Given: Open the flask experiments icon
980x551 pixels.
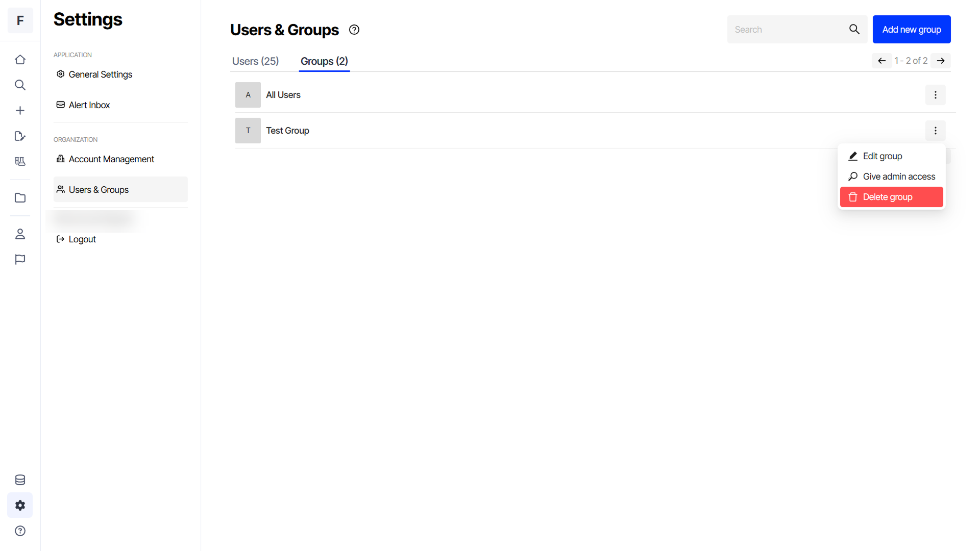Looking at the screenshot, I should point(20,162).
